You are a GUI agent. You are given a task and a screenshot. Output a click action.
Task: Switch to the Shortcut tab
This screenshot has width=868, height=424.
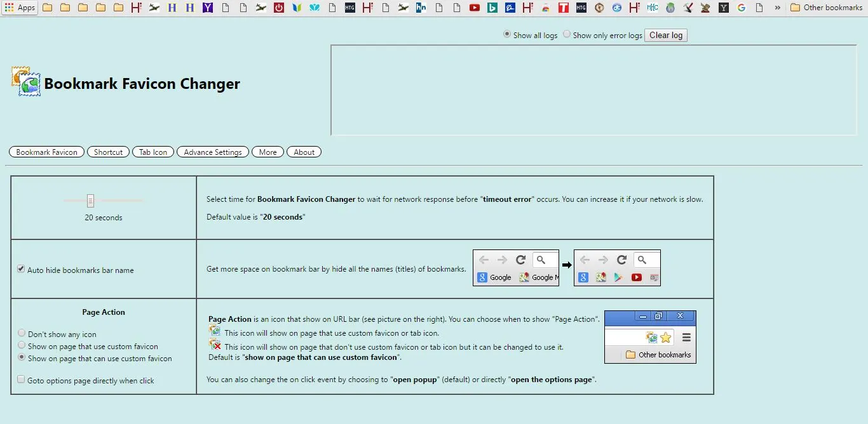pyautogui.click(x=108, y=152)
